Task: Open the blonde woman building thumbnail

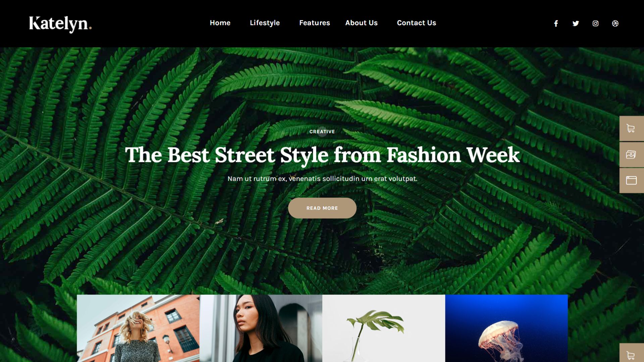Action: [x=138, y=328]
